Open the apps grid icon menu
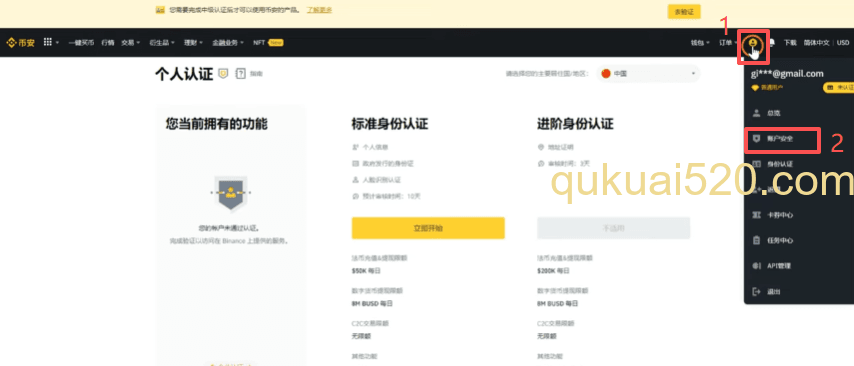854x366 pixels. pyautogui.click(x=47, y=42)
